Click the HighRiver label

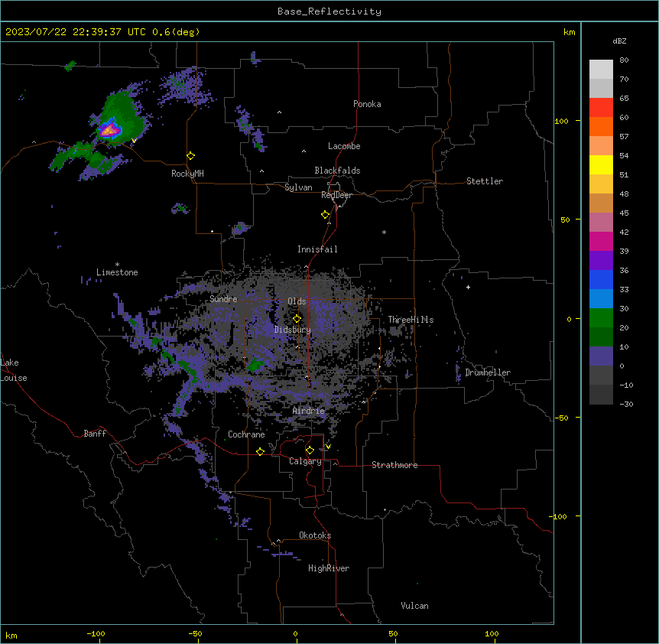tap(329, 568)
